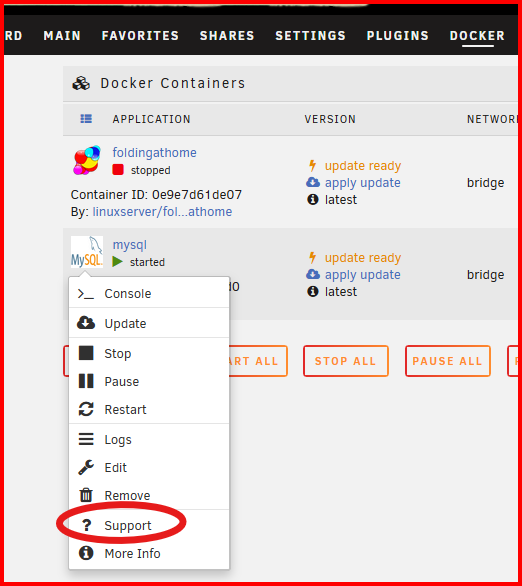The image size is (522, 586).
Task: Open the linuxserver/fol...athome repository link
Action: [162, 212]
